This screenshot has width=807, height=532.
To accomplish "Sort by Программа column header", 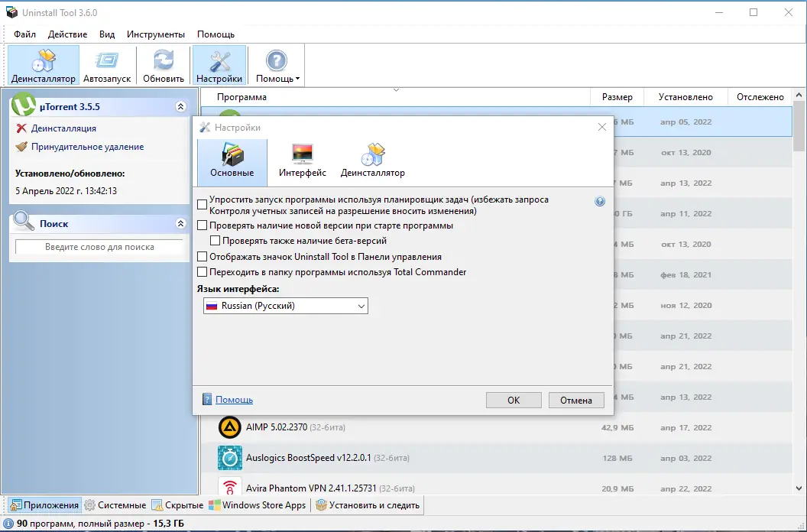I will pyautogui.click(x=395, y=97).
